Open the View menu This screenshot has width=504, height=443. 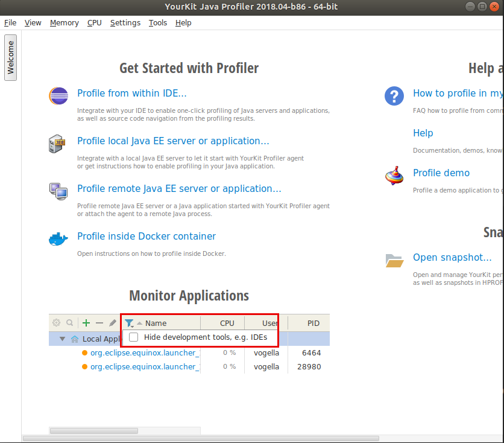coord(33,23)
